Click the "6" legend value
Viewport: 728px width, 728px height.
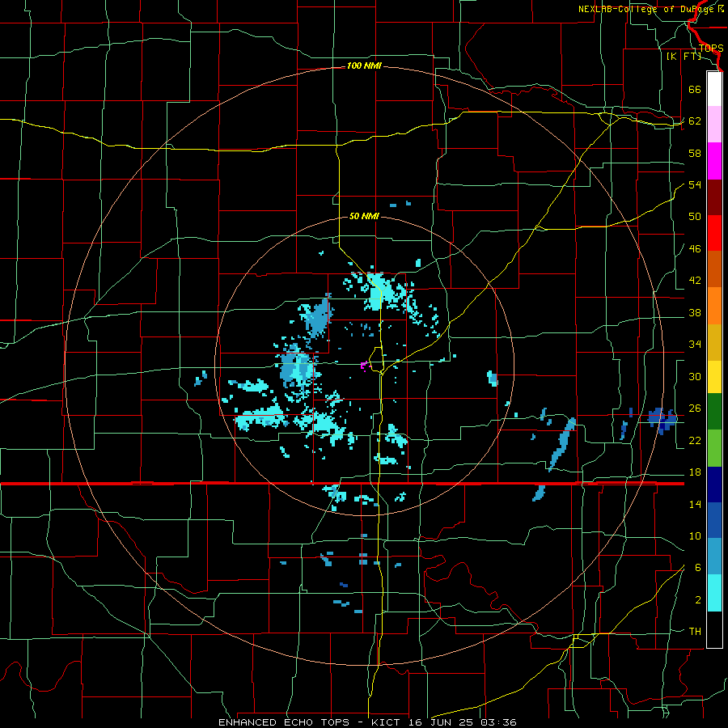[697, 568]
